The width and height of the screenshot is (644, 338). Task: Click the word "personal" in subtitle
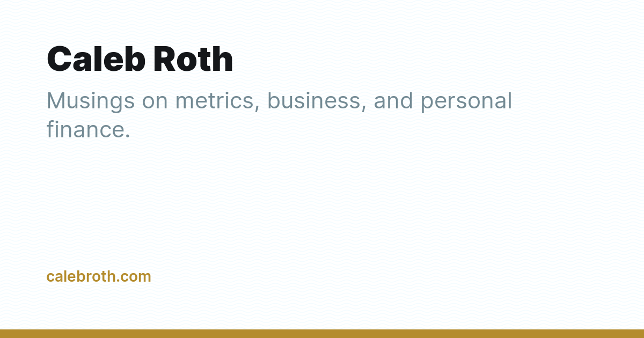(x=466, y=102)
